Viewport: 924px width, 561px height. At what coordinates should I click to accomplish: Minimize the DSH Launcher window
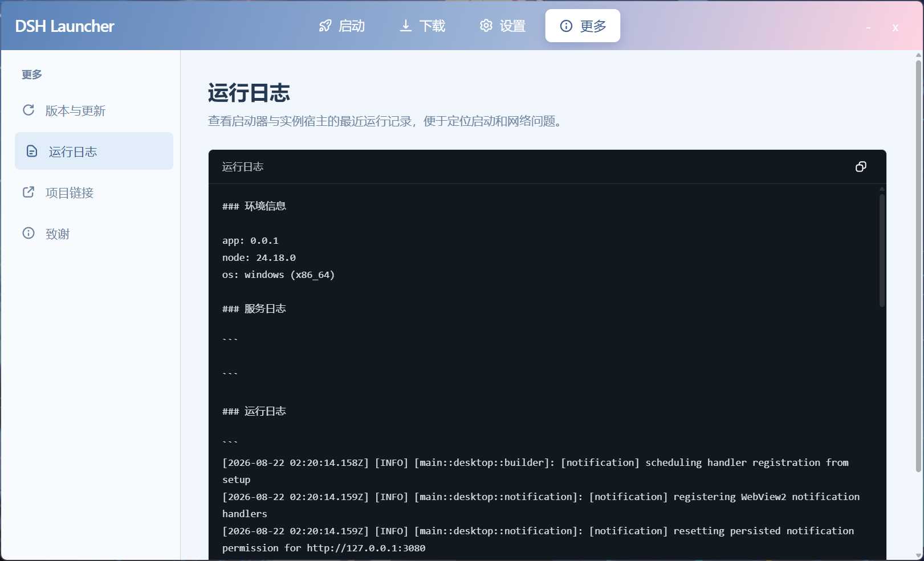tap(868, 27)
